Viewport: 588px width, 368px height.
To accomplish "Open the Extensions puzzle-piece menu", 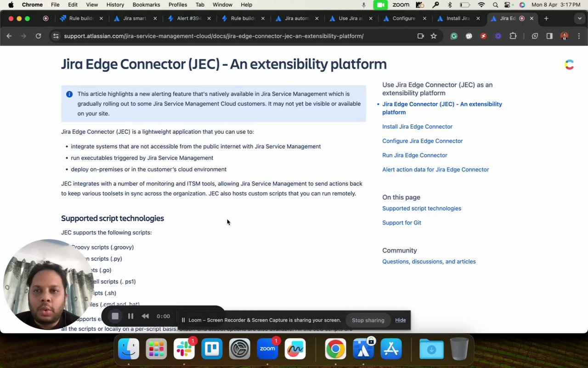I will pyautogui.click(x=513, y=36).
